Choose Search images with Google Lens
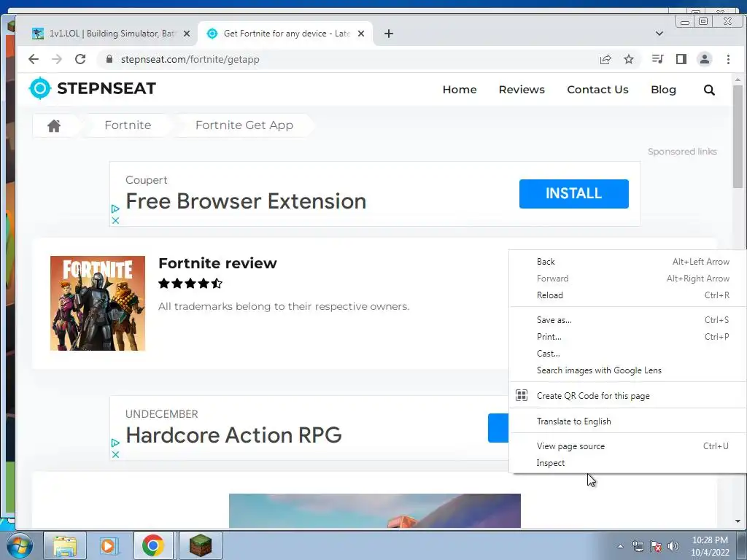The width and height of the screenshot is (747, 560). (x=627, y=370)
